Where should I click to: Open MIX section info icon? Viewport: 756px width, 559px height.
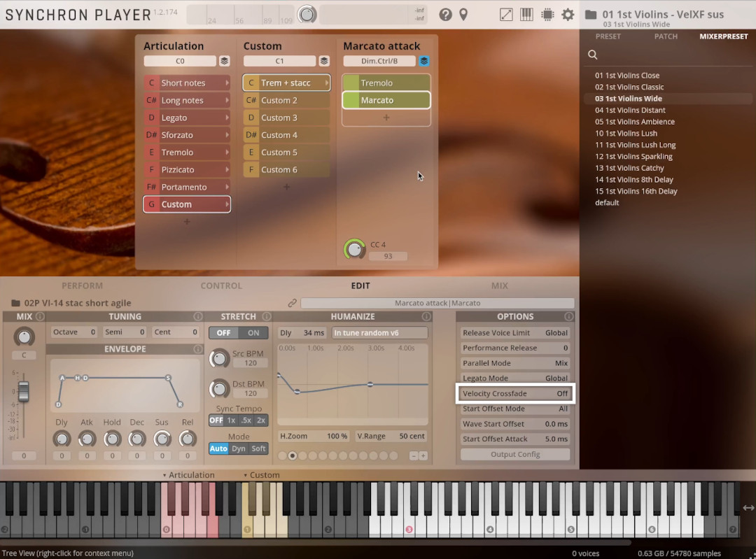pyautogui.click(x=40, y=317)
